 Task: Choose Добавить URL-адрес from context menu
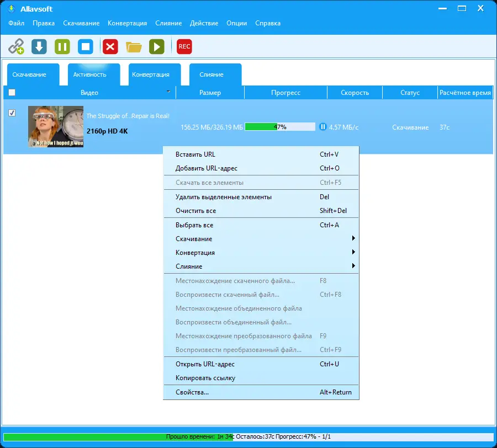click(261, 168)
